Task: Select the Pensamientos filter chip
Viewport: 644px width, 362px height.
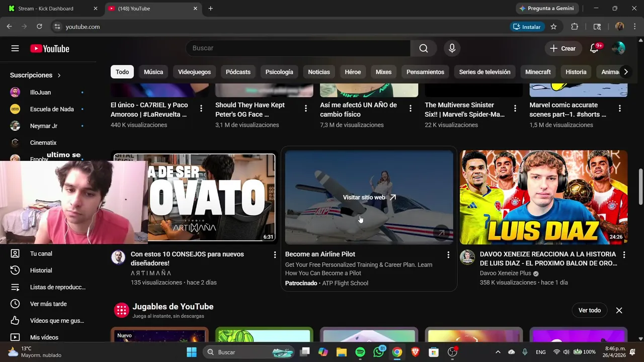Action: (425, 72)
